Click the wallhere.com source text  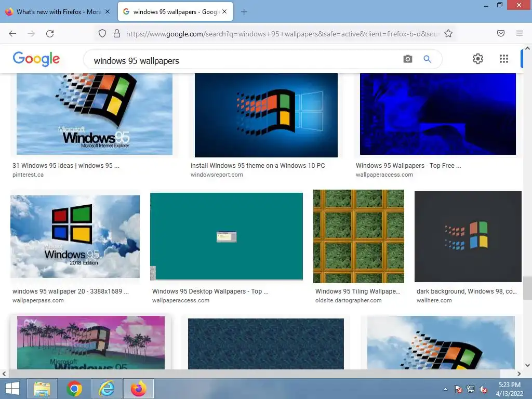tap(434, 300)
